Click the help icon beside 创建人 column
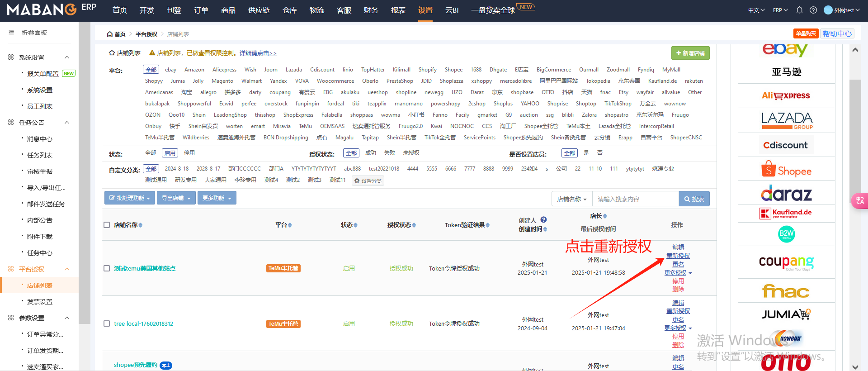 click(x=544, y=220)
